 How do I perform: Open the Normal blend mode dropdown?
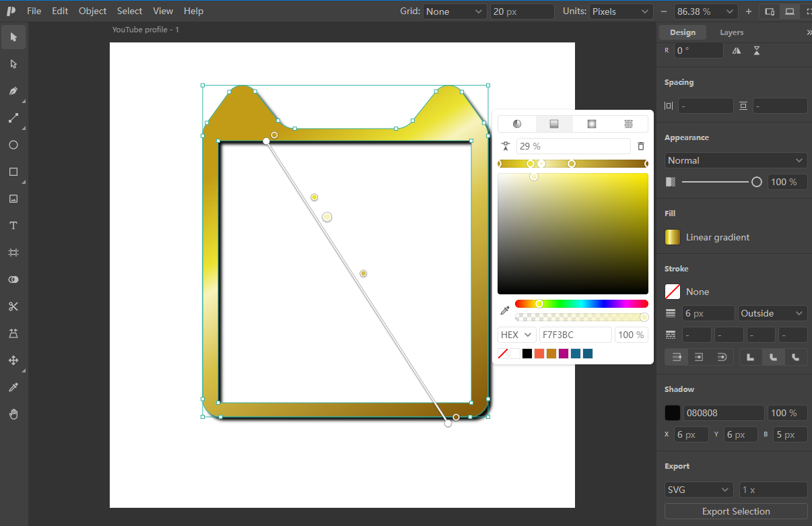pos(736,160)
